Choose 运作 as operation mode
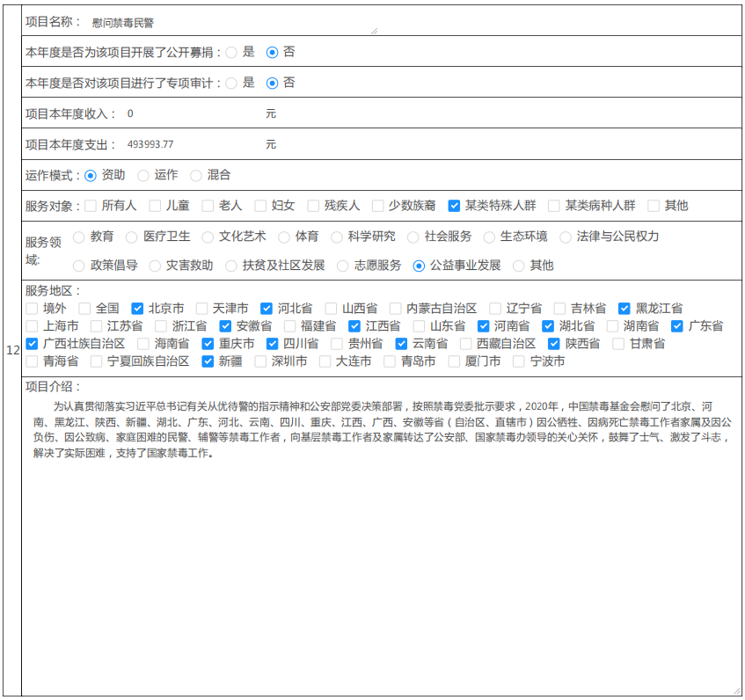The height and width of the screenshot is (700, 745). [x=143, y=176]
